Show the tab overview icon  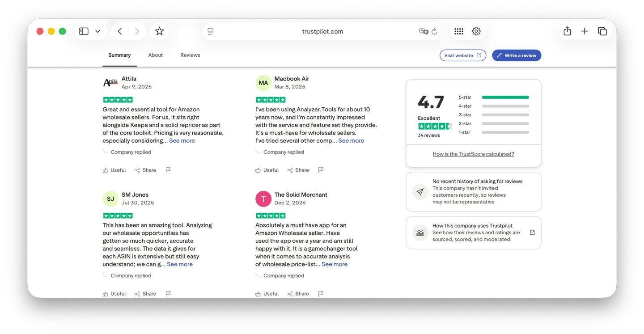coord(602,31)
